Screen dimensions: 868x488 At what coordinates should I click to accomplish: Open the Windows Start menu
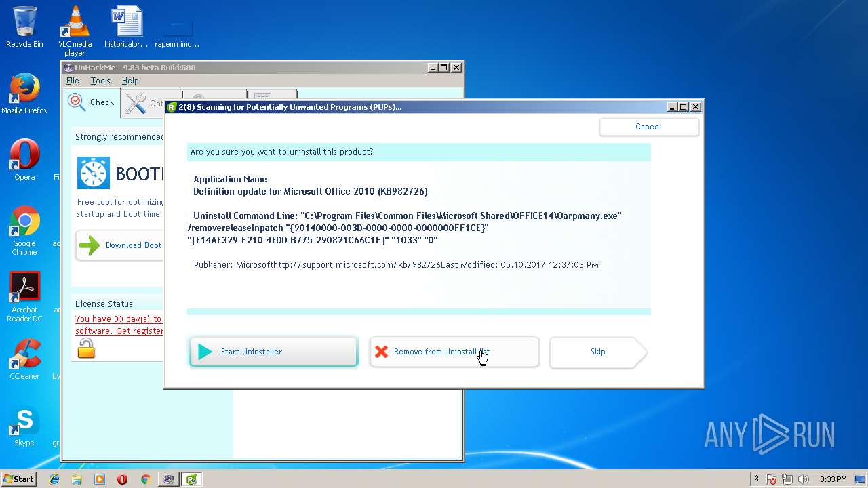18,479
